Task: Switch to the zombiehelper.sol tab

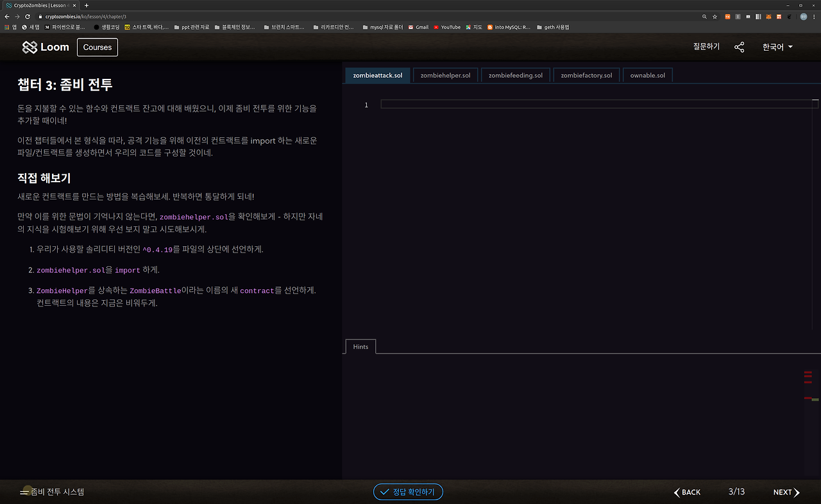Action: point(446,76)
